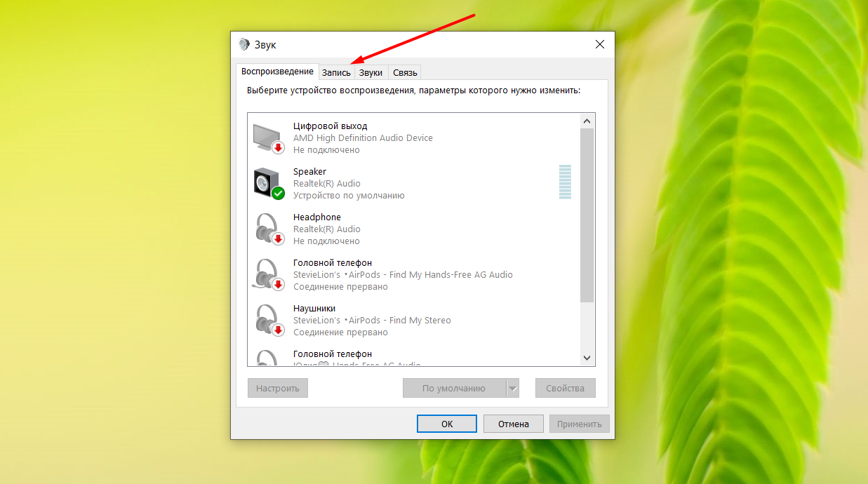Select the StevieLion's AirPods Hands-Free headset icon
This screenshot has width=868, height=484.
pyautogui.click(x=268, y=275)
